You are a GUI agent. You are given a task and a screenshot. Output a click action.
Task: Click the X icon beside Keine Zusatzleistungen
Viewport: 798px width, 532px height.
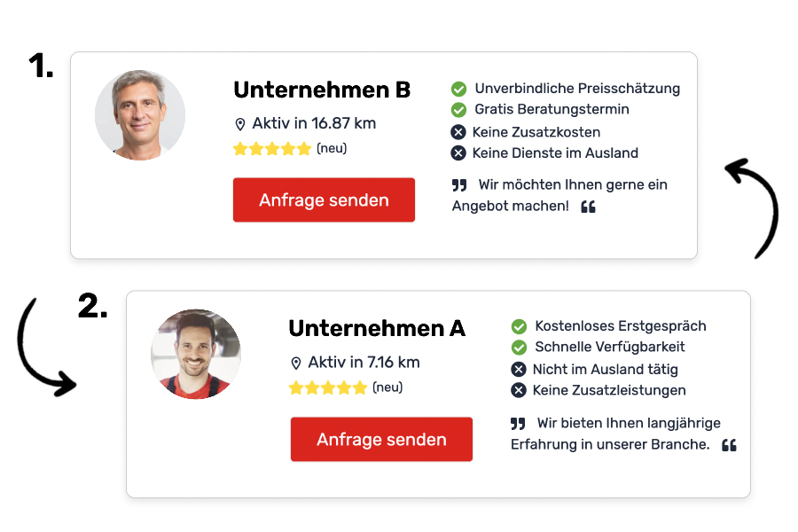[x=519, y=391]
